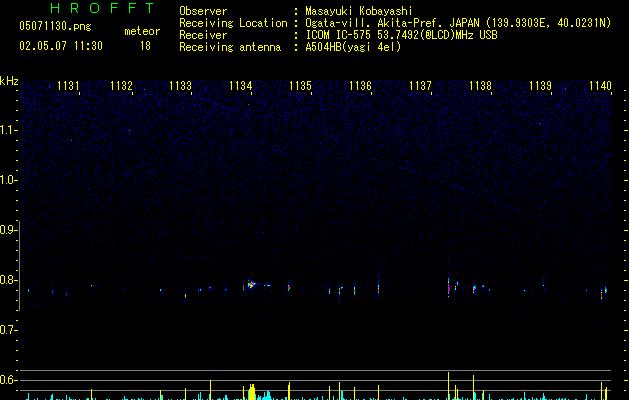Click the 1.0 kHz axis label

[x=8, y=180]
